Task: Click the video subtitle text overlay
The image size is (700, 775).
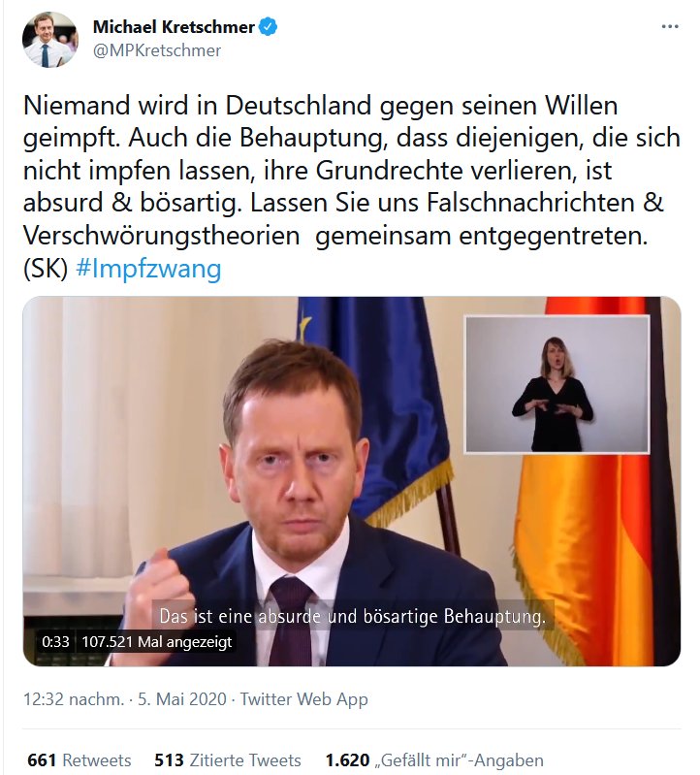Action: 352,616
